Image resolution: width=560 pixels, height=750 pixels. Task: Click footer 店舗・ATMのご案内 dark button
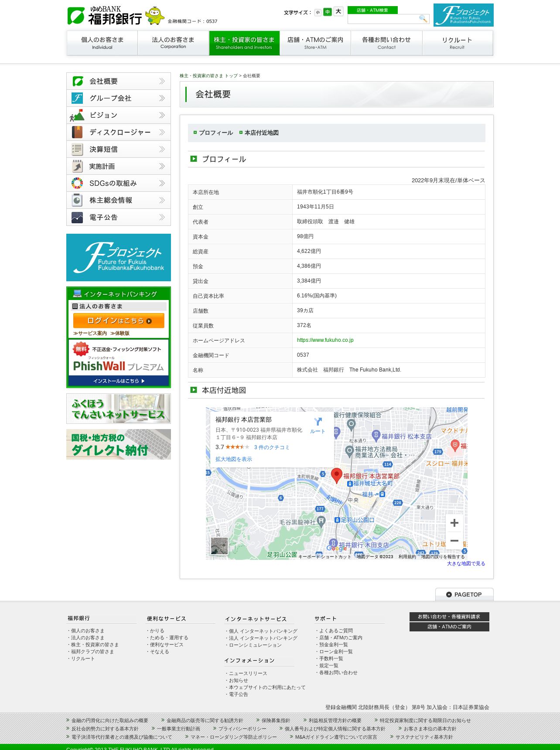coord(449,627)
